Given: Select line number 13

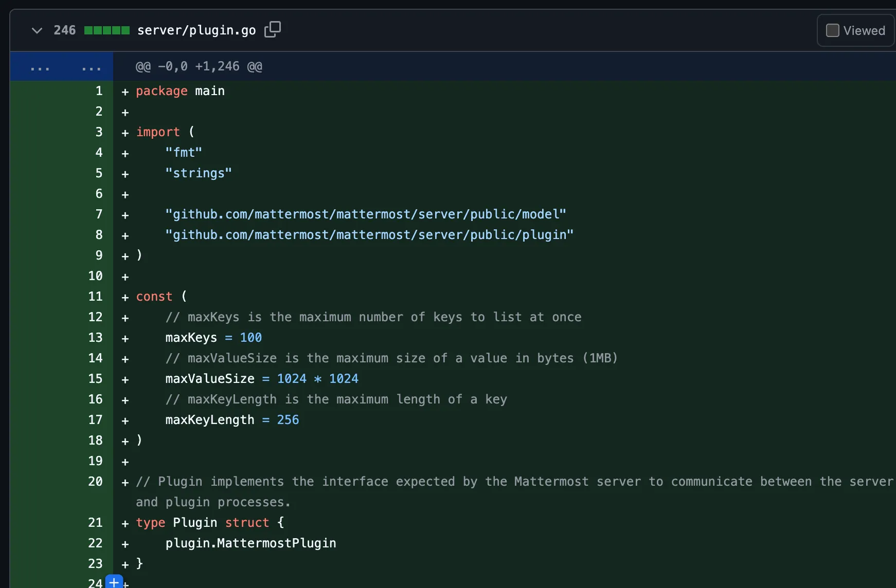Looking at the screenshot, I should [x=95, y=338].
